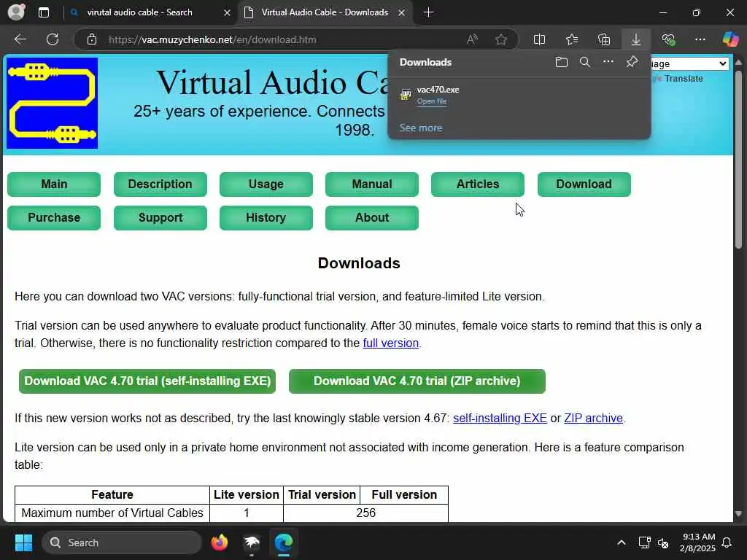The height and width of the screenshot is (560, 747).
Task: Click the taskbar Search box
Action: [x=122, y=542]
